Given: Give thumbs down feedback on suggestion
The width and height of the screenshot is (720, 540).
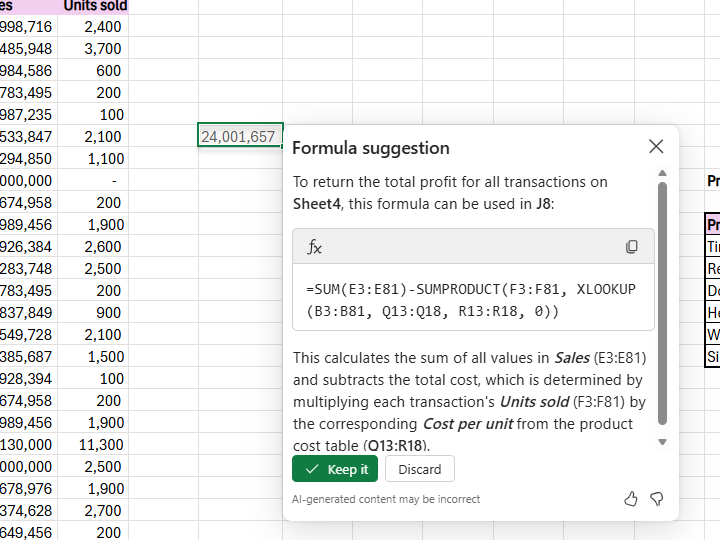Looking at the screenshot, I should tap(657, 499).
